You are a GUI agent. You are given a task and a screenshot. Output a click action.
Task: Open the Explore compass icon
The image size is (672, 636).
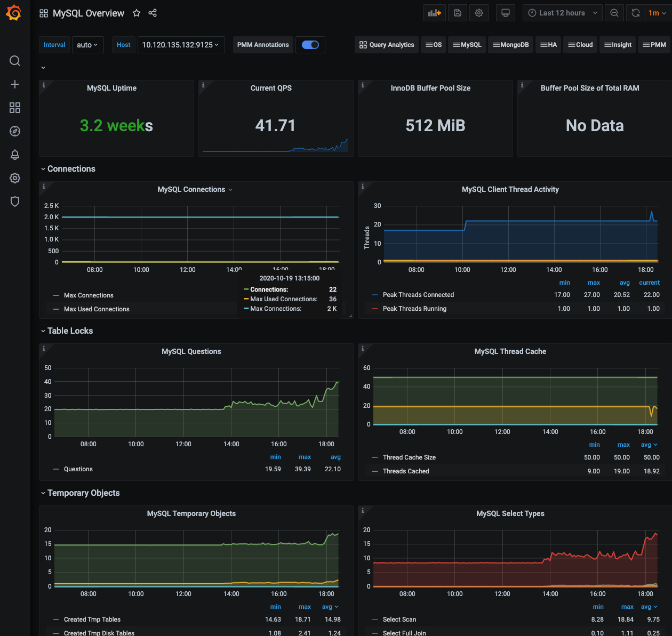pos(15,131)
